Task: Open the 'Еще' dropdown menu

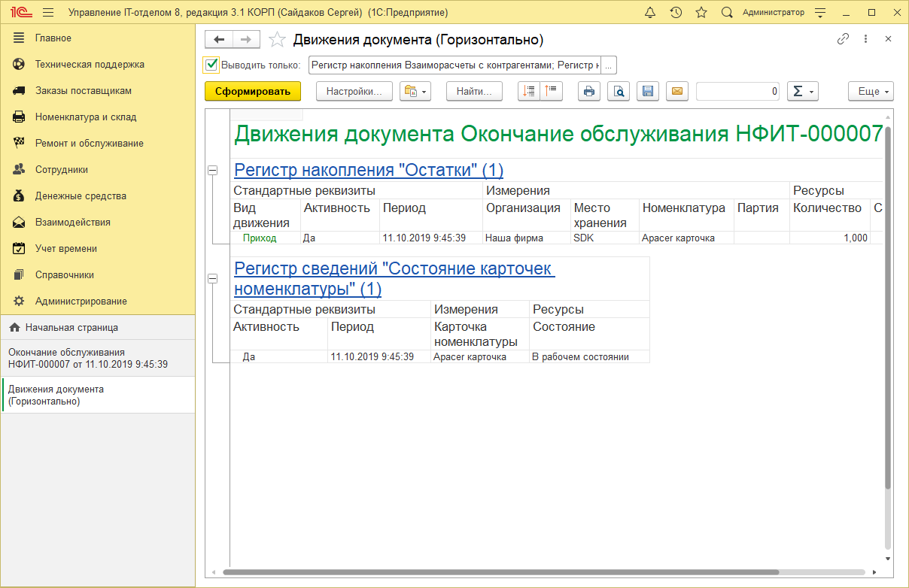Action: click(x=870, y=91)
